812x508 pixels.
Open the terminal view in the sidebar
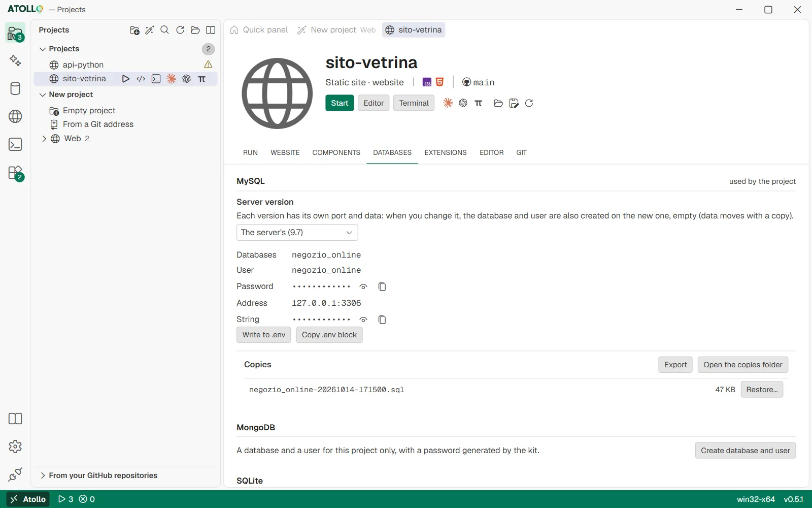click(x=15, y=144)
